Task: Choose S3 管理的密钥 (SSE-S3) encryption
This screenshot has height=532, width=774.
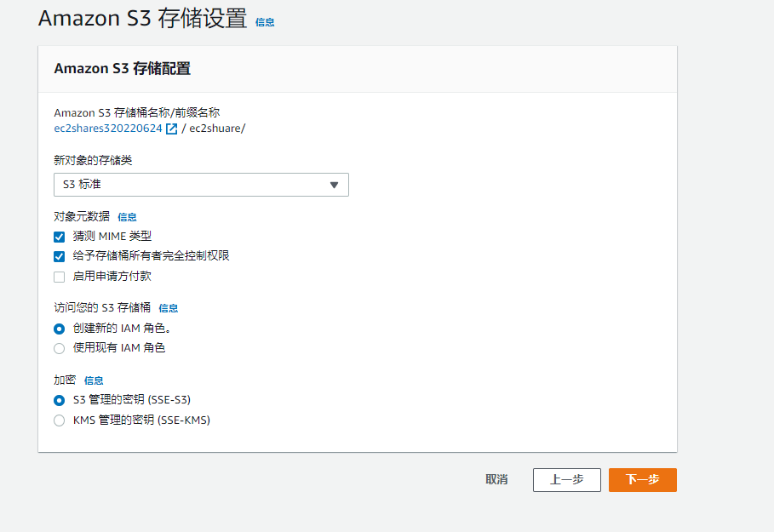Action: pyautogui.click(x=60, y=400)
